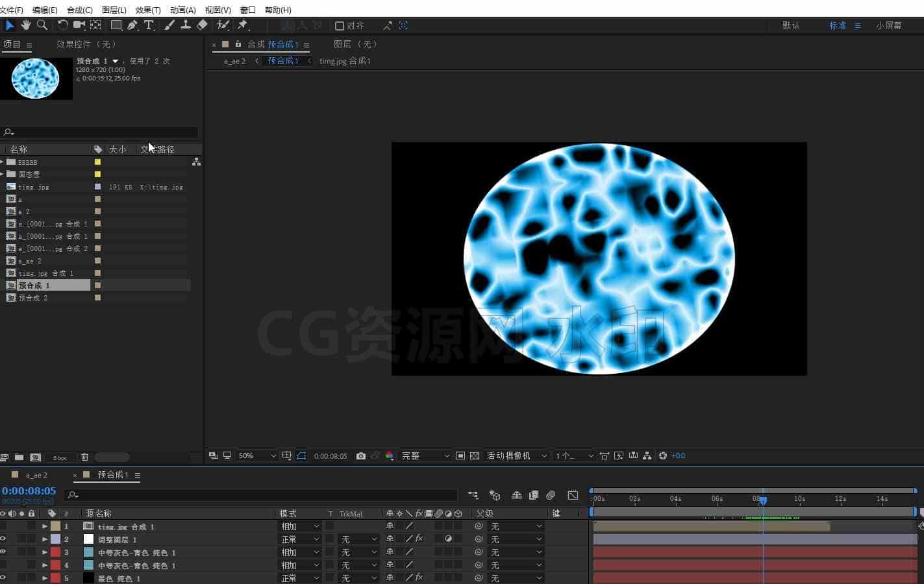Click the red label swatch of layer 3

[x=55, y=552]
